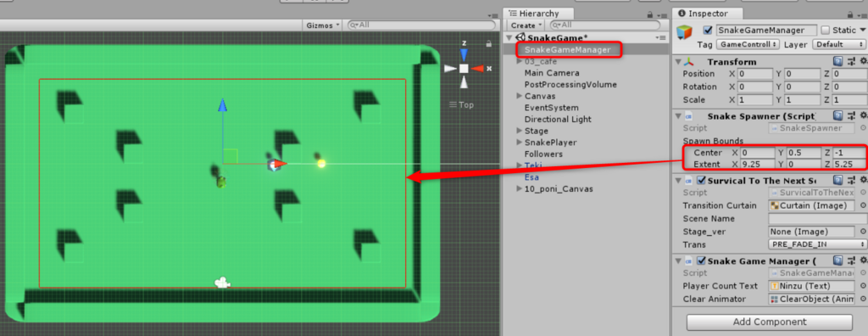Click the object name field SnakeGameManager
This screenshot has width=868, height=336.
tap(766, 31)
